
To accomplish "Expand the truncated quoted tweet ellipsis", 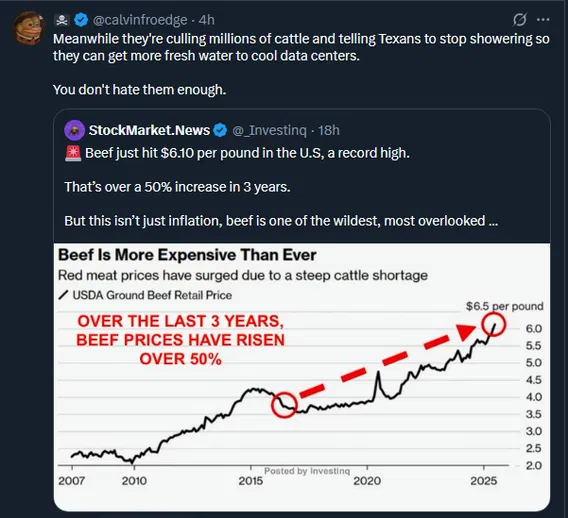I will point(493,221).
